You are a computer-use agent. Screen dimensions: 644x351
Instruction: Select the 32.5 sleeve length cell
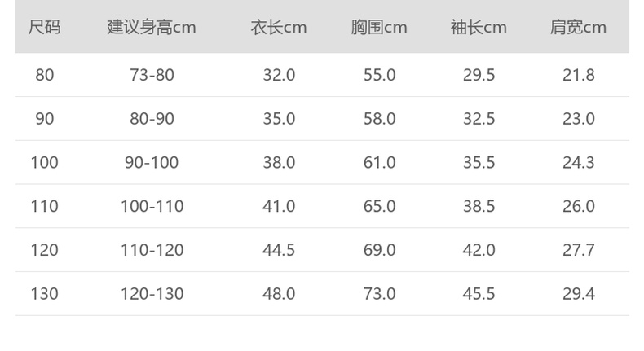479,119
